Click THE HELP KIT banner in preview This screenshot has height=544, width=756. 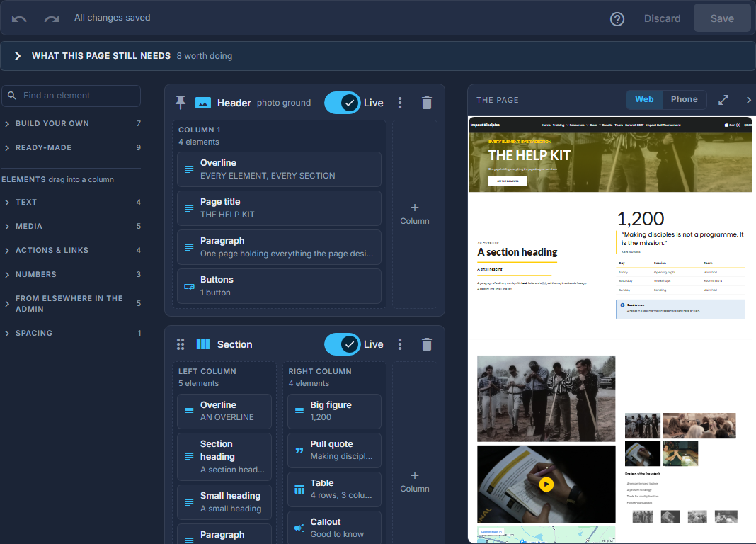(x=610, y=162)
